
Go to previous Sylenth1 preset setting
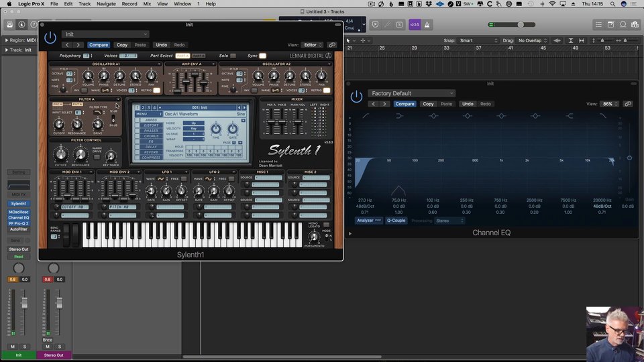click(x=67, y=45)
